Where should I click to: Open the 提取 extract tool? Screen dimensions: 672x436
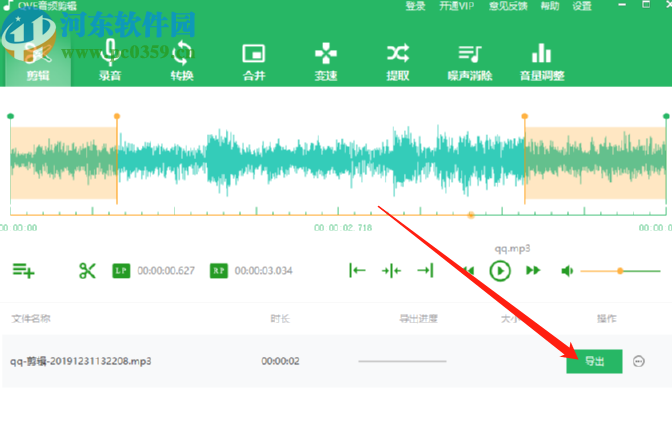[398, 61]
